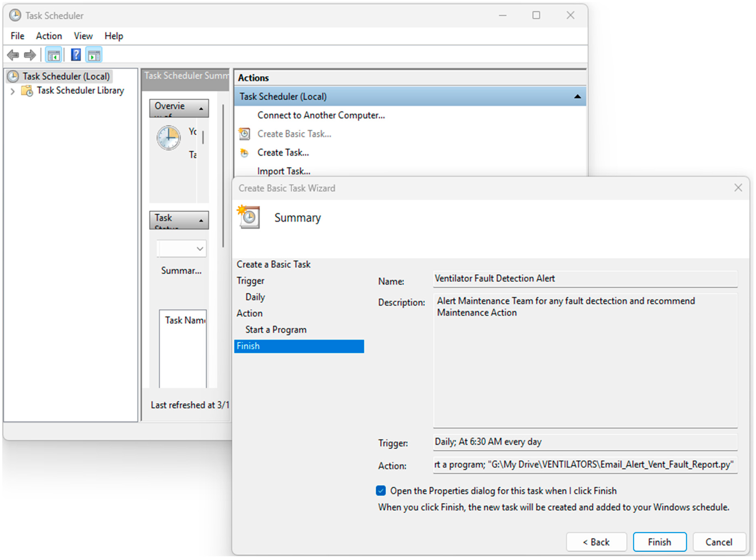This screenshot has width=756, height=560.
Task: Click the Create Task icon in Actions
Action: point(244,153)
